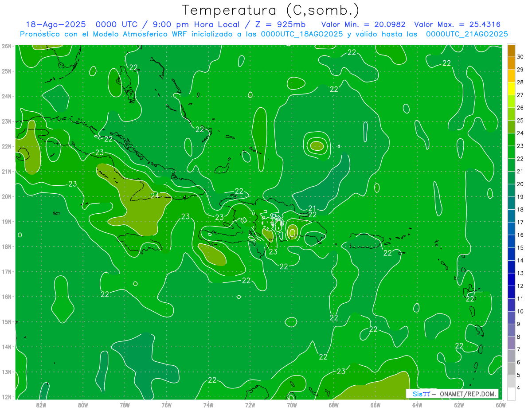Viewport: 532px width, 411px height.
Task: Click the latitude label '24N'
Action: pos(7,96)
